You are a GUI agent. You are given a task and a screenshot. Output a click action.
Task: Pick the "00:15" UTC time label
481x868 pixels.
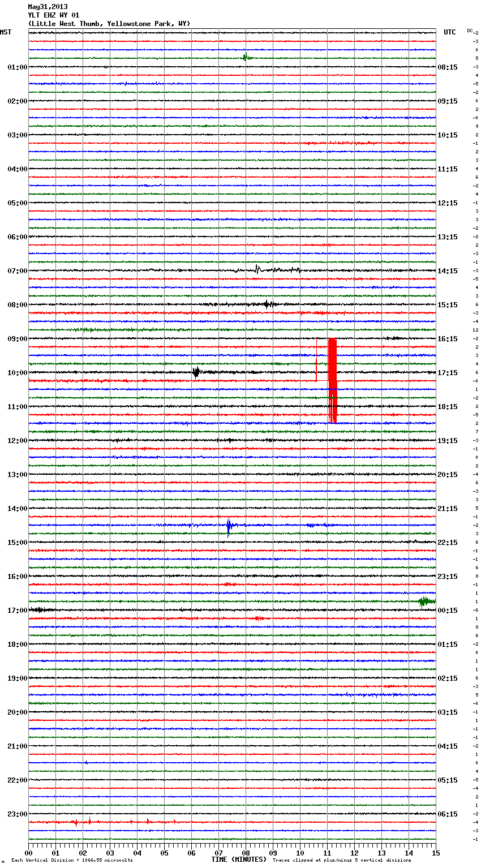point(448,611)
